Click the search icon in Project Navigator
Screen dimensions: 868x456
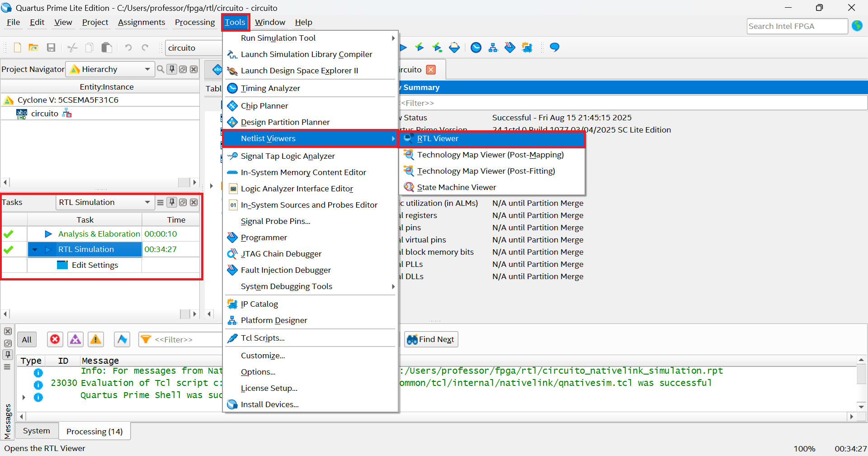[x=160, y=69]
